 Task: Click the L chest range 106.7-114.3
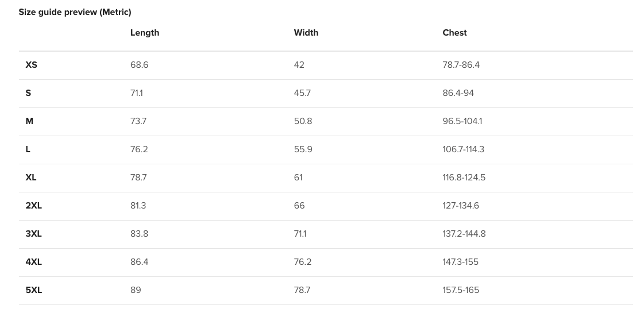[463, 149]
